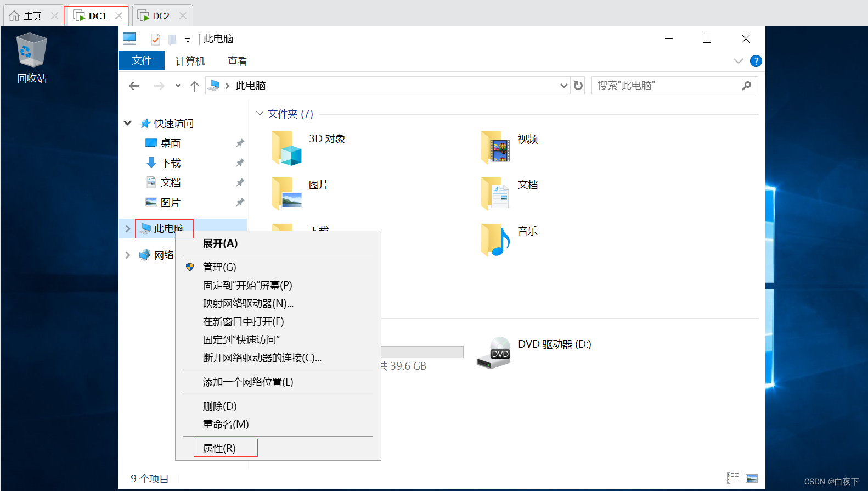The width and height of the screenshot is (868, 491).
Task: Click the computer icon in title bar
Action: click(x=129, y=38)
